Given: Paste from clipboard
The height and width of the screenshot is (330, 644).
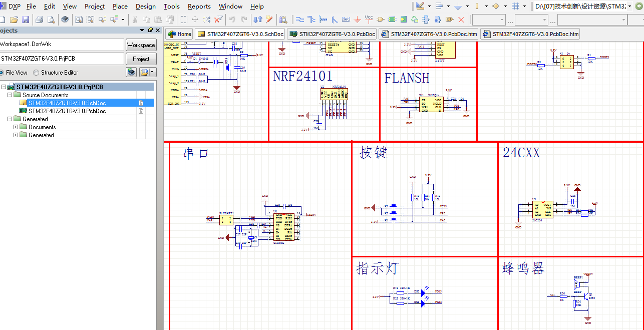Looking at the screenshot, I should click(158, 20).
